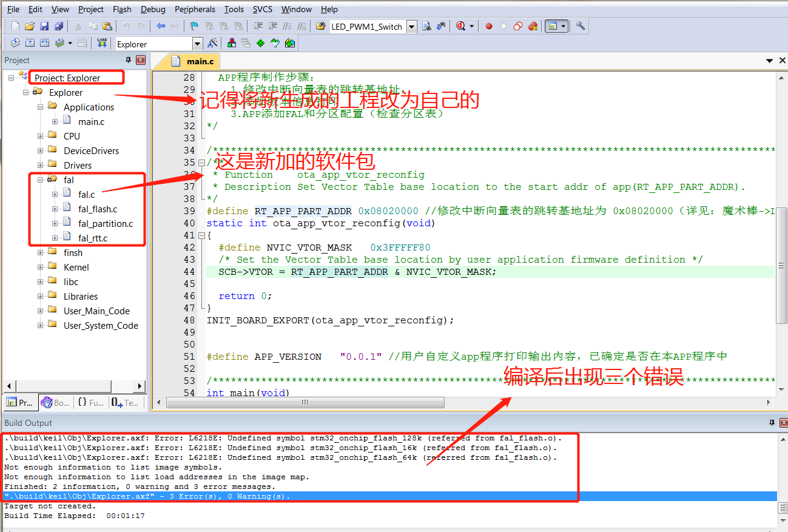The image size is (788, 532).
Task: Insert a breakpoint with red dot
Action: (x=489, y=26)
